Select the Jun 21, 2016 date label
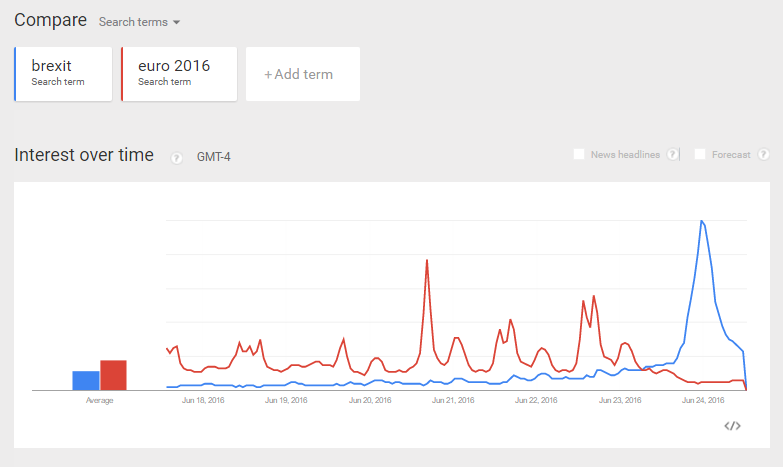The width and height of the screenshot is (783, 467). (453, 400)
